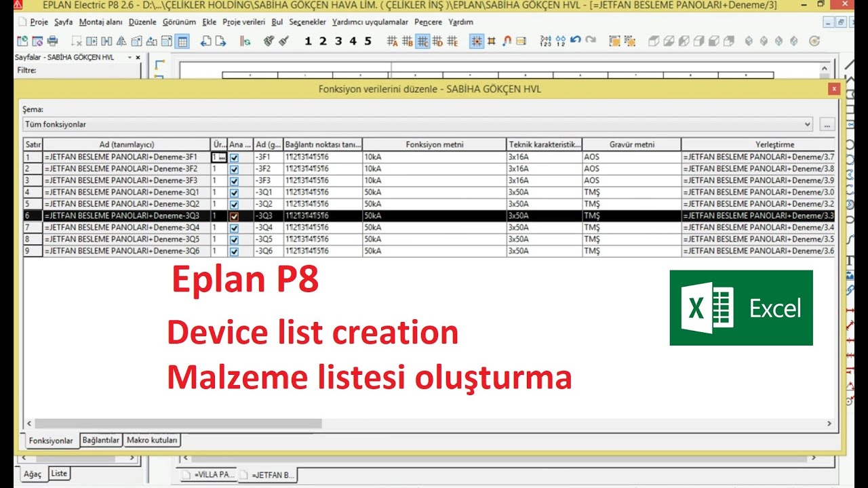The height and width of the screenshot is (488, 868).
Task: Select grid E toolbar icon
Action: click(452, 41)
